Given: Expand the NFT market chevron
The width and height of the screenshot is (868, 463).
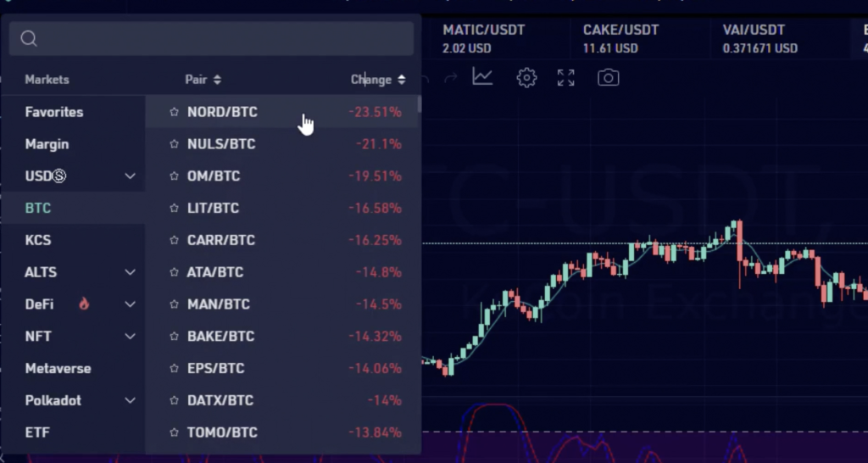Looking at the screenshot, I should point(130,336).
